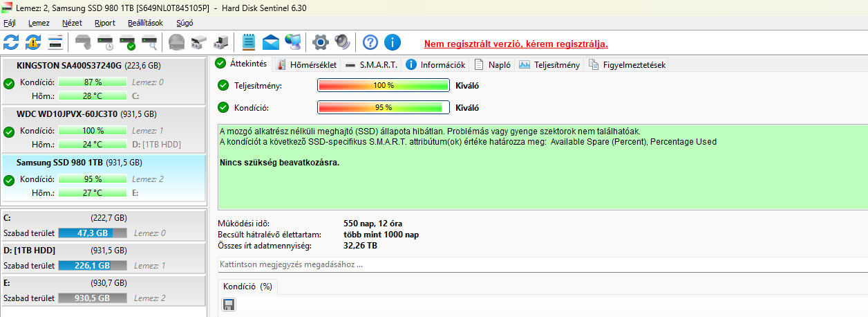Image resolution: width=868 pixels, height=317 pixels.
Task: Click the globe and monitor toolbar icon
Action: click(293, 42)
